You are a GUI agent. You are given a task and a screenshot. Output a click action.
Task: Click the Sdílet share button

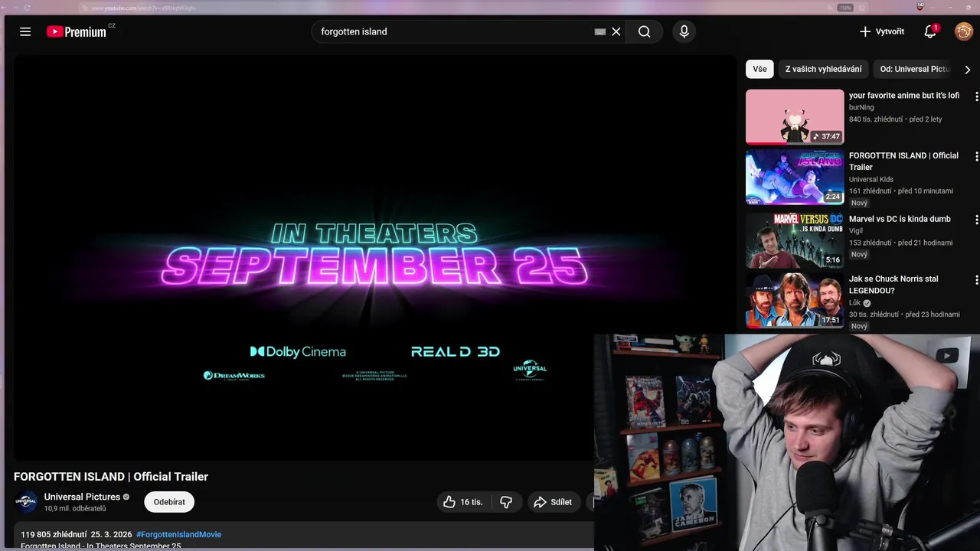click(553, 502)
